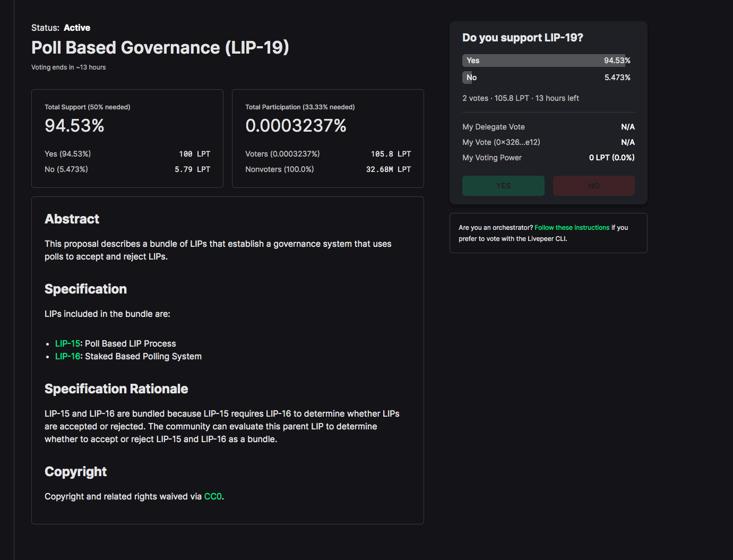Select the Yes vote progress bar
The width and height of the screenshot is (733, 560).
tap(548, 61)
